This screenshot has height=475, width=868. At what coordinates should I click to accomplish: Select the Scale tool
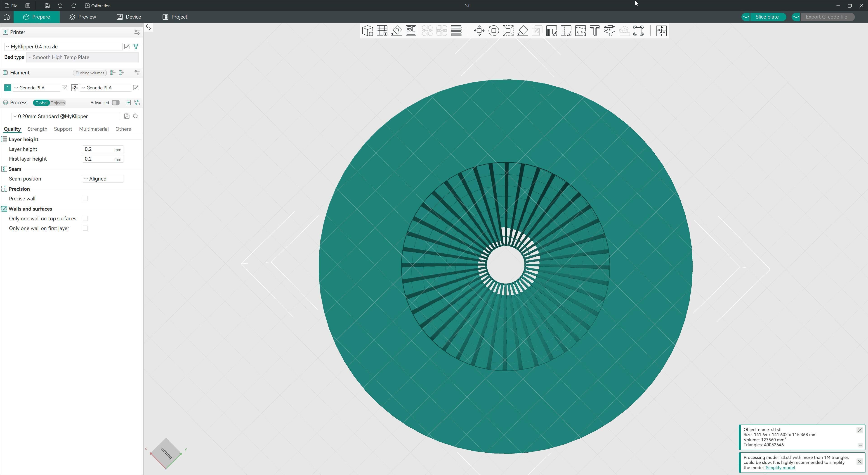[x=508, y=31]
